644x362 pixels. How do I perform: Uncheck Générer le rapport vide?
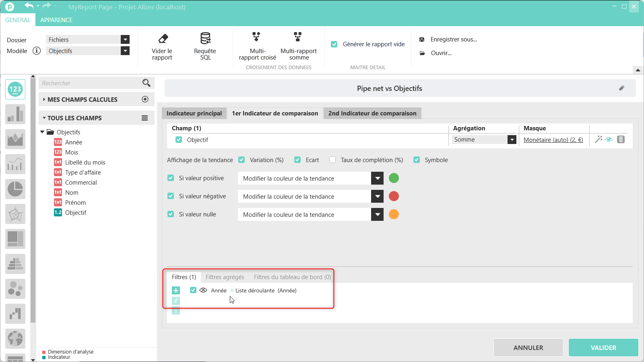coord(334,44)
